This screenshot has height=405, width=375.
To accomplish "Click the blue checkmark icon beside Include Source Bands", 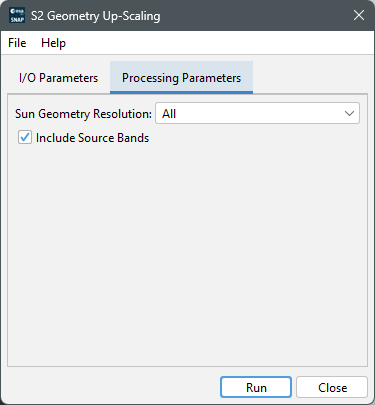I will [x=25, y=137].
